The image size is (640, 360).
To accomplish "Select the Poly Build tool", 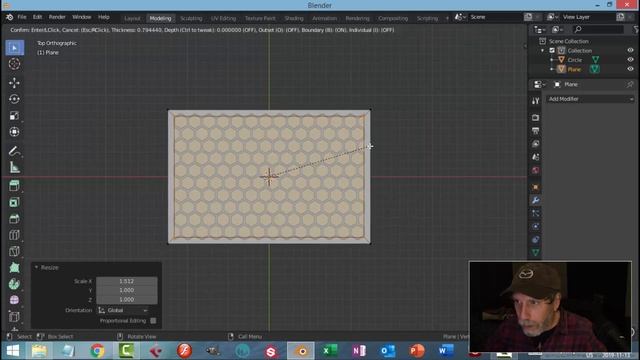I will (x=14, y=268).
